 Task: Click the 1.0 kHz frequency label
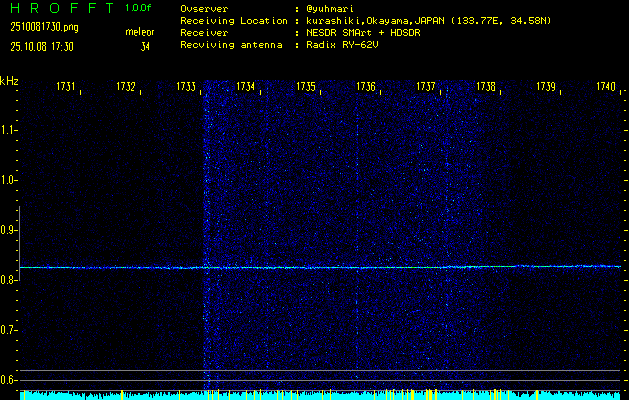pos(7,180)
